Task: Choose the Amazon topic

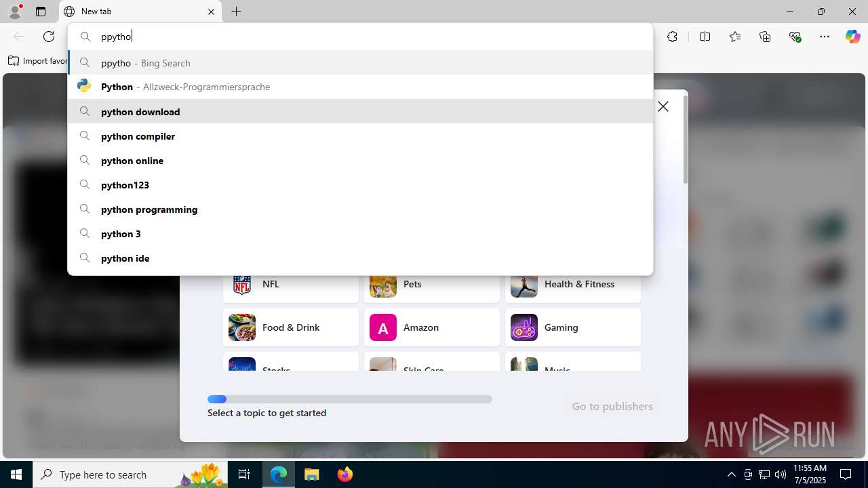Action: pyautogui.click(x=432, y=327)
